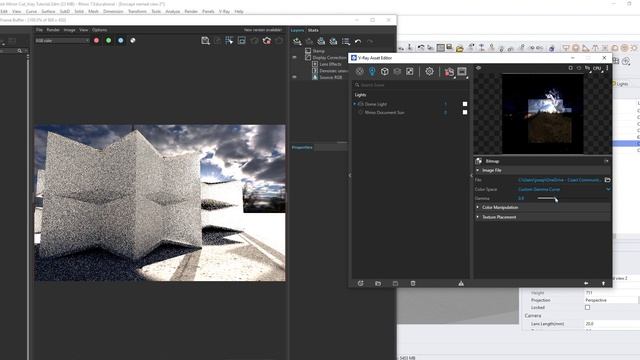The height and width of the screenshot is (360, 640).
Task: Collapse the Image File section
Action: (x=478, y=170)
